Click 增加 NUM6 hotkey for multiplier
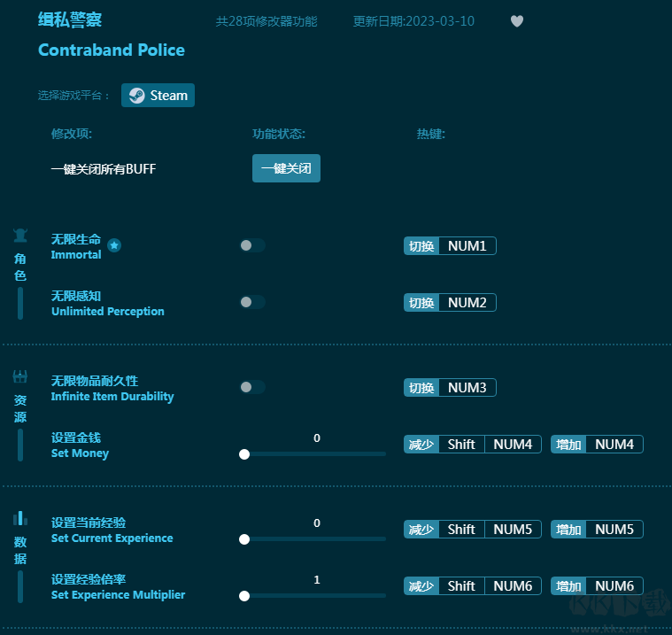The width and height of the screenshot is (672, 635). 597,585
